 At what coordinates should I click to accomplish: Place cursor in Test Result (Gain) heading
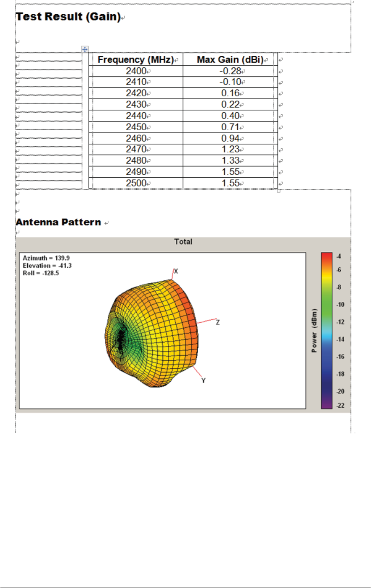tap(68, 17)
